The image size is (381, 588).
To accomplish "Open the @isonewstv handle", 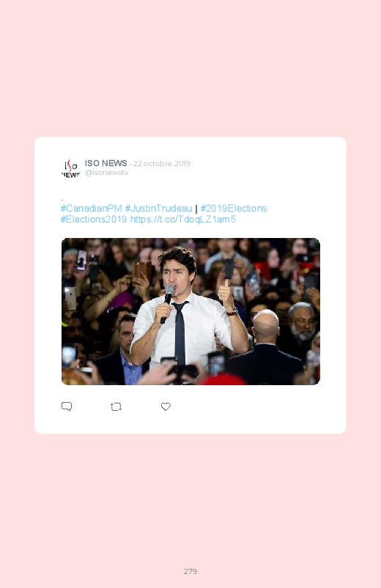I will [106, 173].
